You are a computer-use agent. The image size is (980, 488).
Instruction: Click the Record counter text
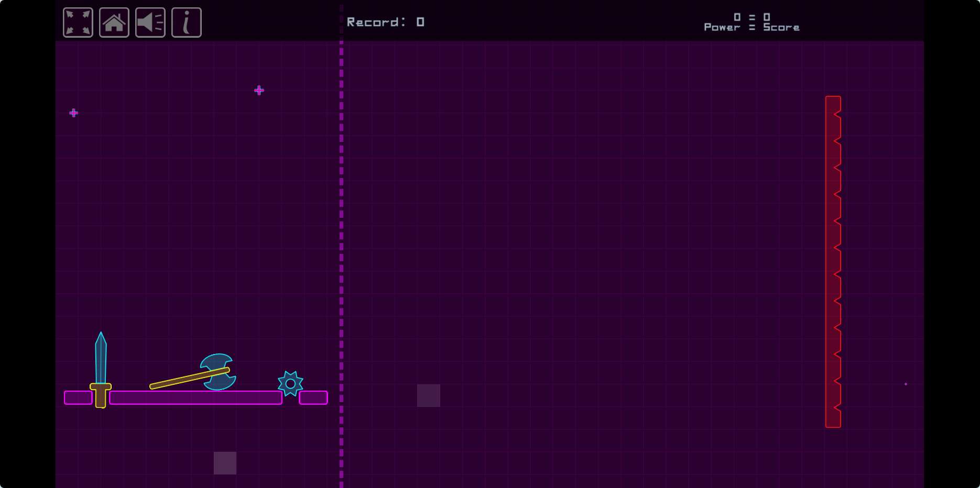[x=385, y=22]
